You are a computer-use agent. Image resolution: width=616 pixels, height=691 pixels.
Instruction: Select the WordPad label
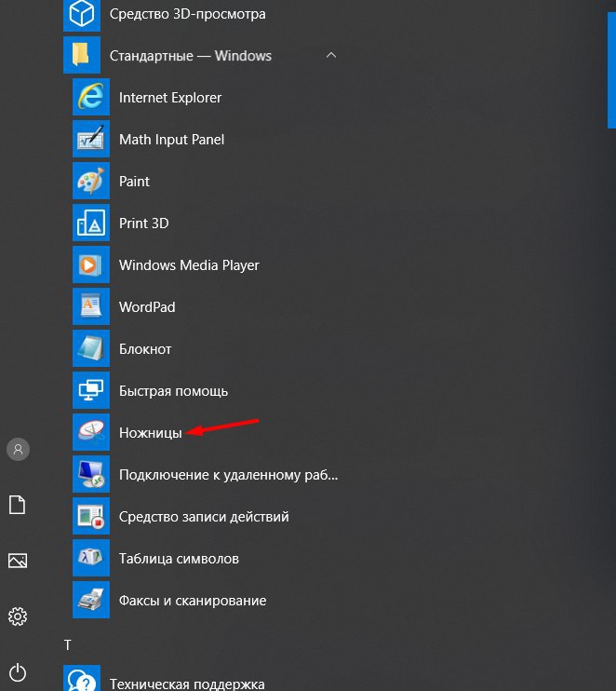click(147, 306)
